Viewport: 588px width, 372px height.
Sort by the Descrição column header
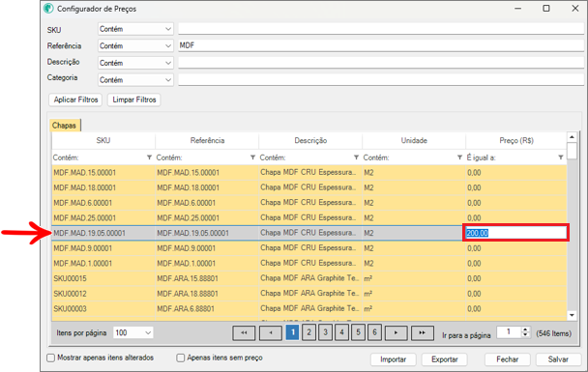[310, 140]
